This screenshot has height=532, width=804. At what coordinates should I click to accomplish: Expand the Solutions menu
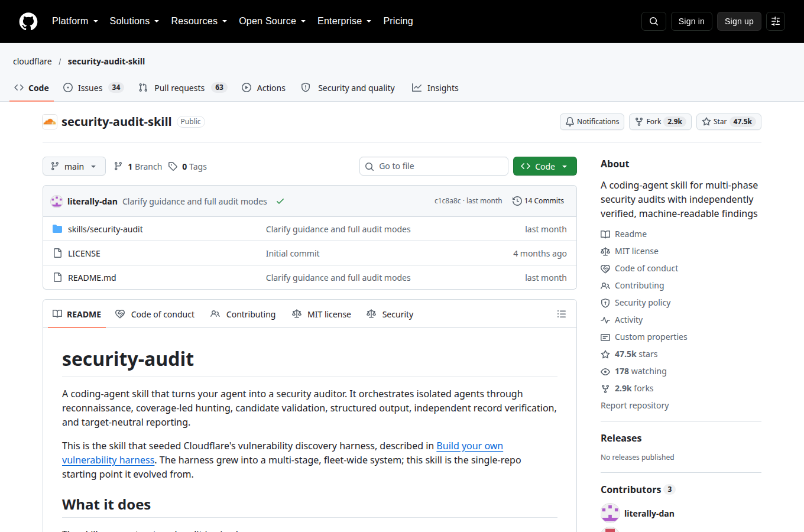[134, 21]
